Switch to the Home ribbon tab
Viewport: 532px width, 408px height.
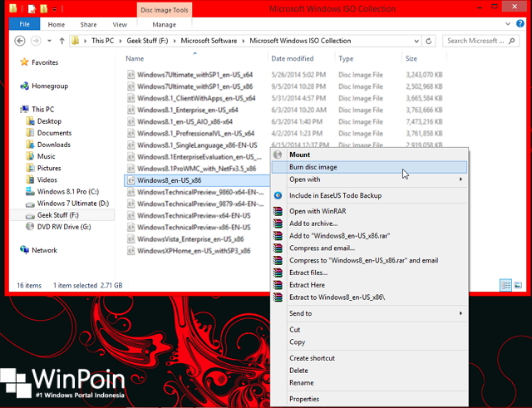57,24
